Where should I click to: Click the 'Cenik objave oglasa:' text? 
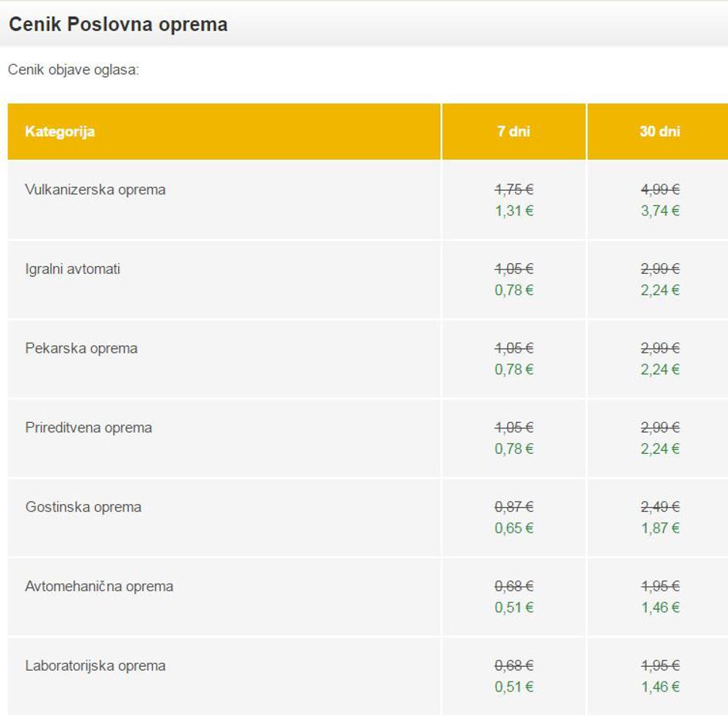pos(73,70)
